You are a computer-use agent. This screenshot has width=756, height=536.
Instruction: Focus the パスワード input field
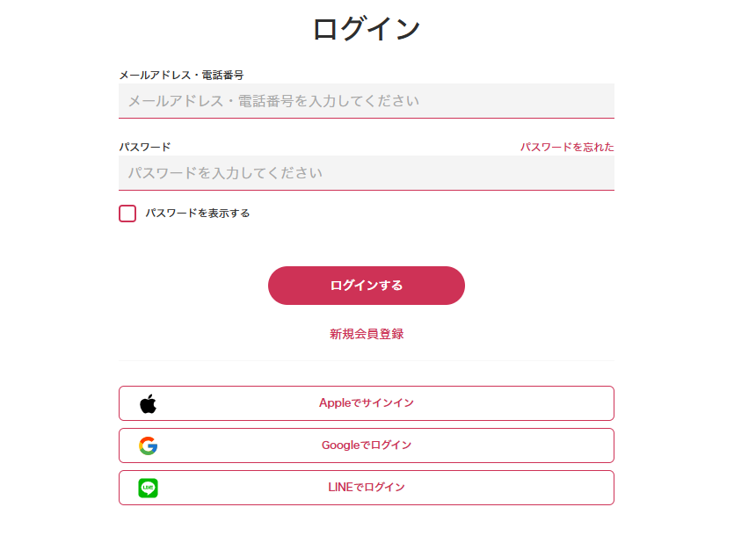[x=366, y=173]
